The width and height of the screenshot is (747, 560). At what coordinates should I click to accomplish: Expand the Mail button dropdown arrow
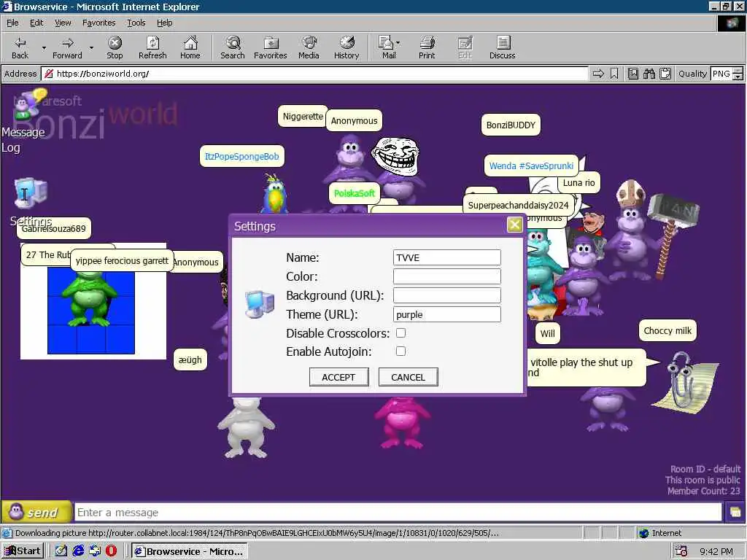coord(398,43)
